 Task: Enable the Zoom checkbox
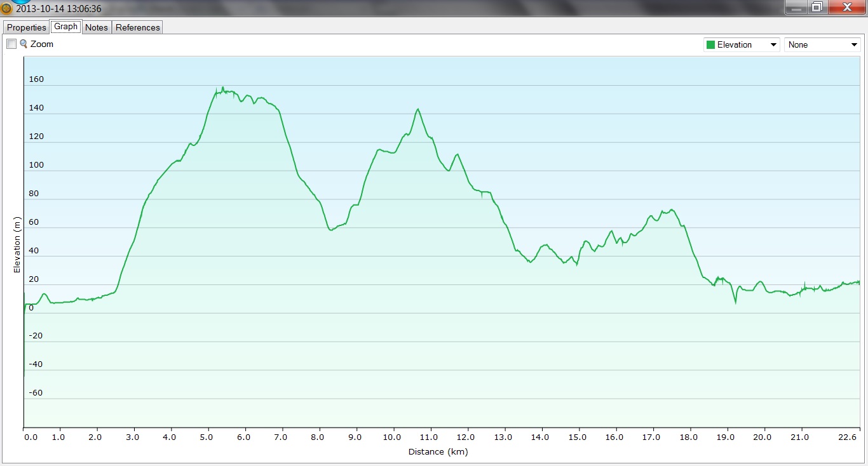click(x=11, y=44)
